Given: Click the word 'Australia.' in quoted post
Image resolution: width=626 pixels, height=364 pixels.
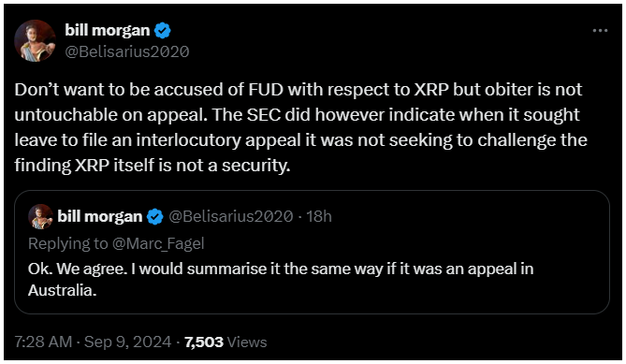Looking at the screenshot, I should pos(63,290).
